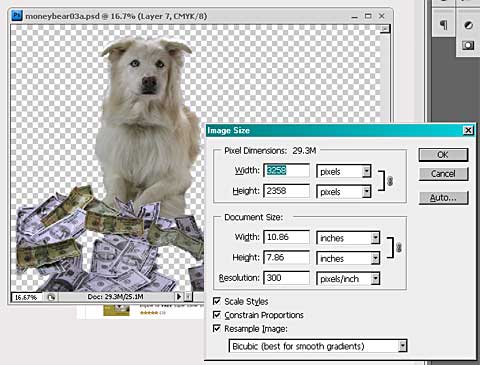Uncheck the Scale Styles checkbox

point(217,301)
